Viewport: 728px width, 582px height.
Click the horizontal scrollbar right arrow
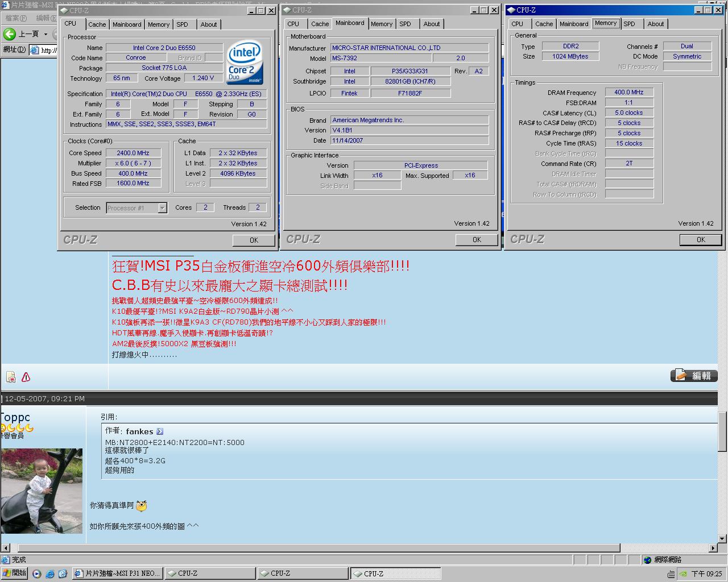point(714,548)
